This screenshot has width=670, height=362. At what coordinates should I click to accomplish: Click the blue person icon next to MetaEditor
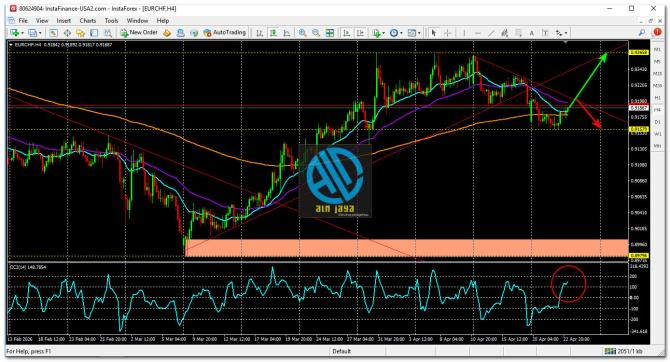(x=181, y=33)
